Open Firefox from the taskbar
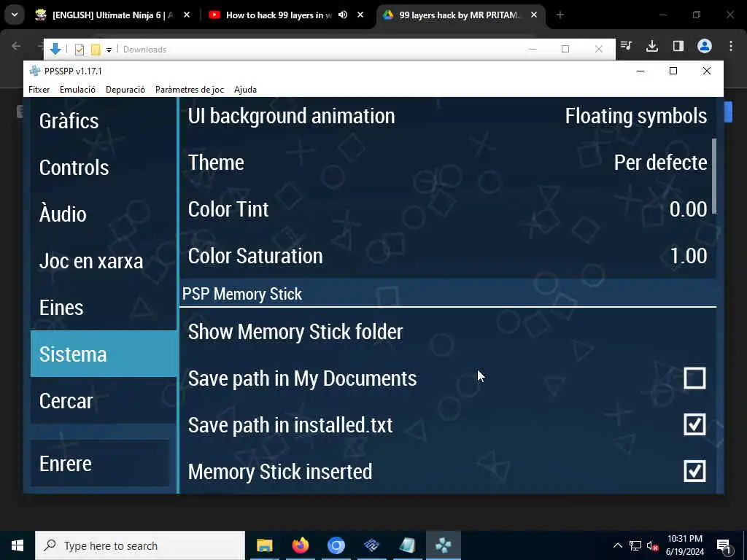Screen dimensions: 747x560 point(300,545)
